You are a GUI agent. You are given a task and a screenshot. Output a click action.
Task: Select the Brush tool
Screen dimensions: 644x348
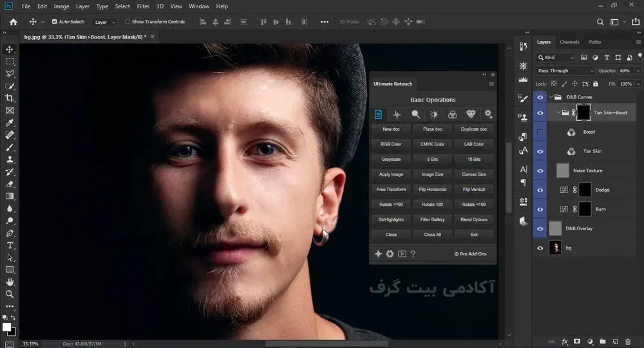(10, 147)
